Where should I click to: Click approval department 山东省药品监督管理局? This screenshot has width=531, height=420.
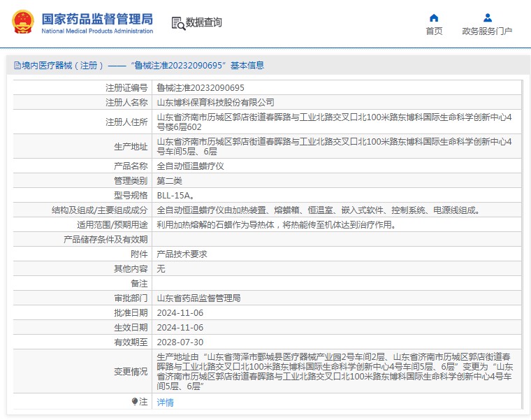coord(198,298)
